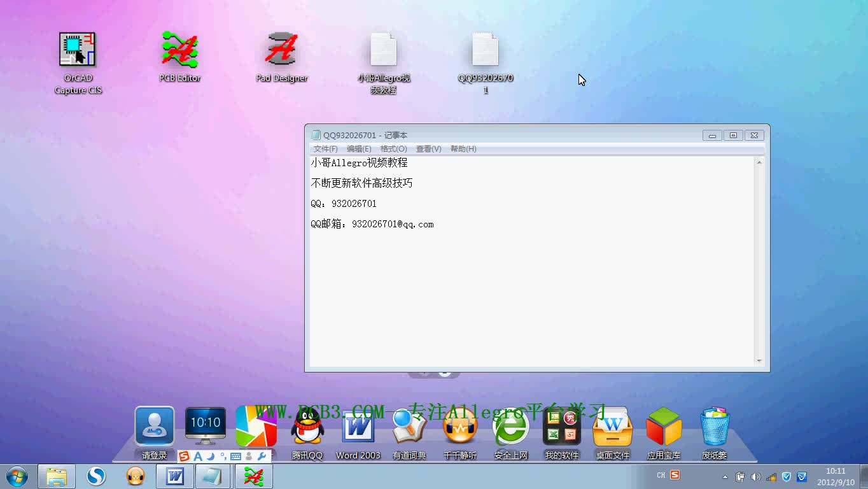This screenshot has width=868, height=489.
Task: Select the QQ932026701 text file on desktop
Action: (x=486, y=63)
